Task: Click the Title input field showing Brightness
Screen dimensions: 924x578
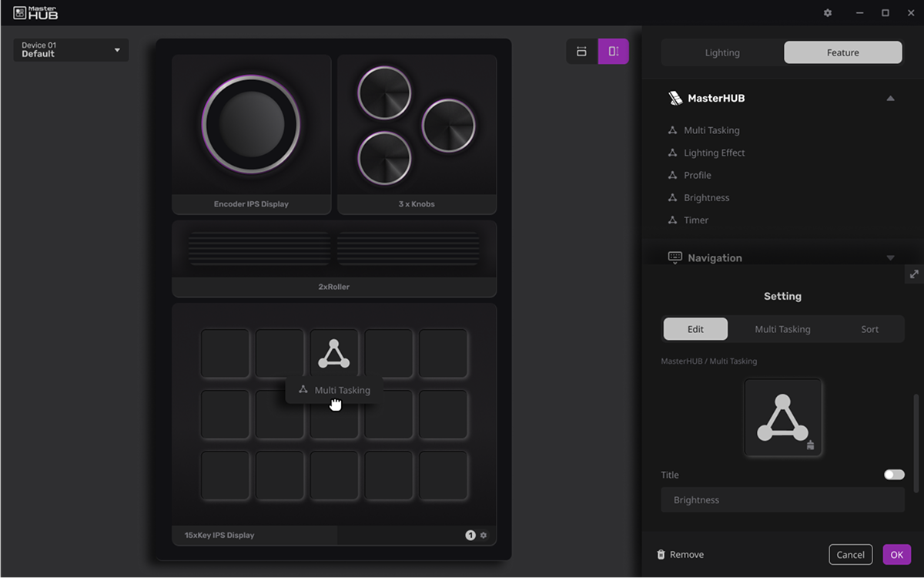Action: pos(782,499)
